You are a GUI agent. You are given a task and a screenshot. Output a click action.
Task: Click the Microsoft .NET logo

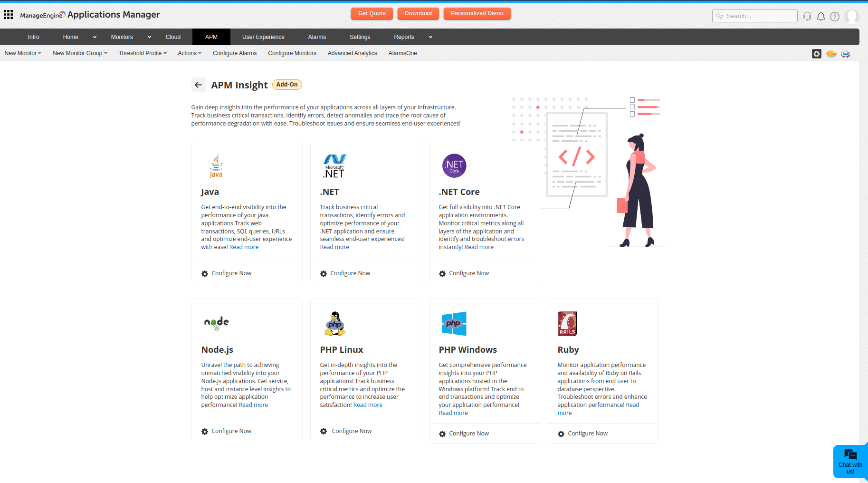(335, 166)
